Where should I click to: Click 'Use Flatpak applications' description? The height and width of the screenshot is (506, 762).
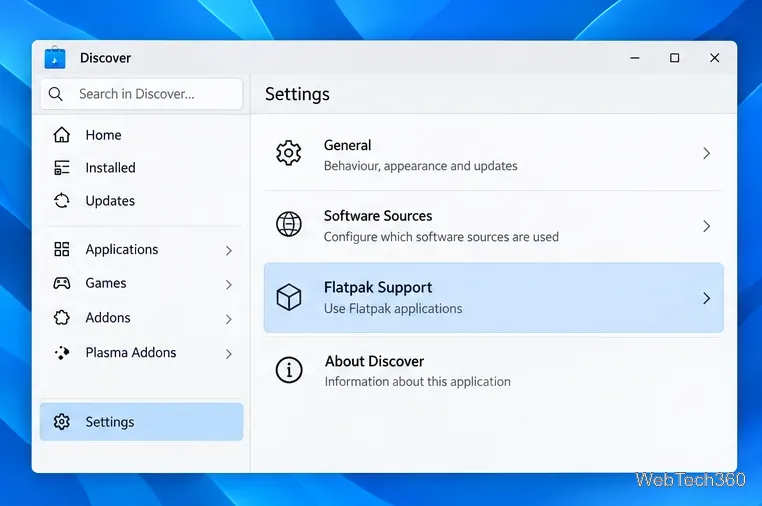(393, 309)
